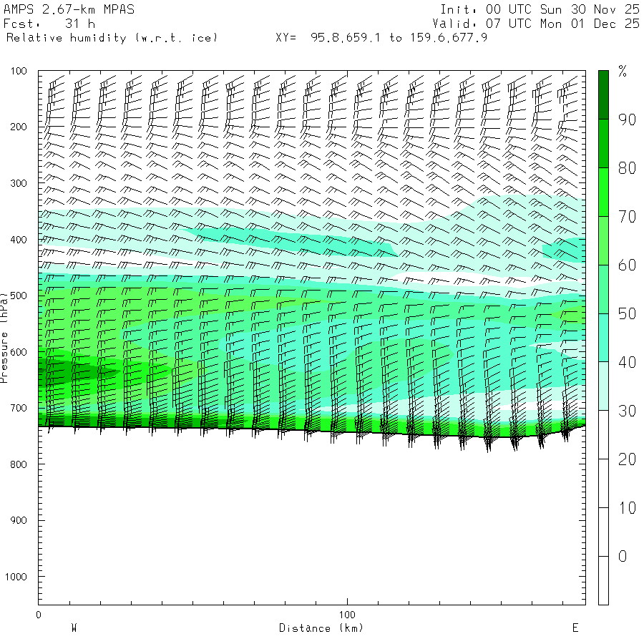The width and height of the screenshot is (644, 644).
Task: Click the 'Valid: 07 UTC Mon 01 Dec 25' text
Action: coord(536,24)
